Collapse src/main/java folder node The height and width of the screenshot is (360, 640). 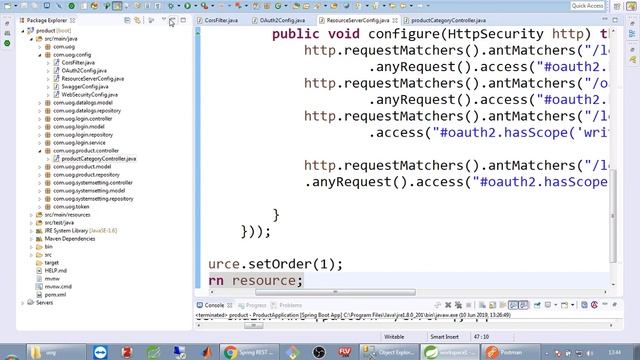31,39
